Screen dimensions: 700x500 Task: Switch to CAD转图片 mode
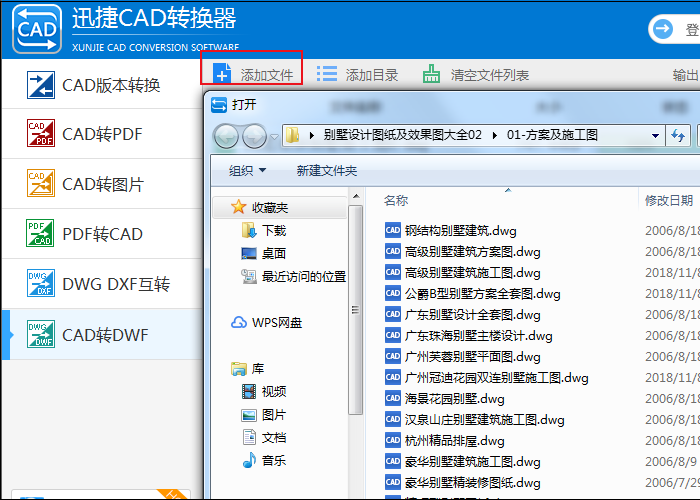pyautogui.click(x=102, y=183)
